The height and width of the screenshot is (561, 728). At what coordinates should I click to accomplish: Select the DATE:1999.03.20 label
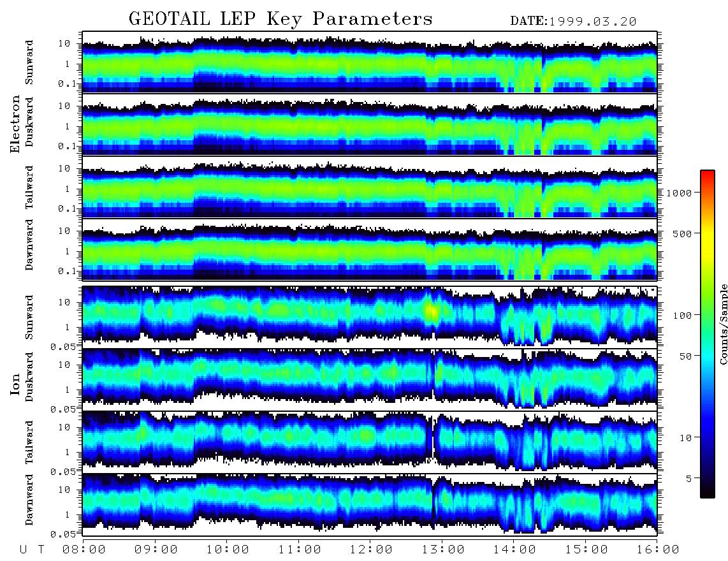coord(573,22)
